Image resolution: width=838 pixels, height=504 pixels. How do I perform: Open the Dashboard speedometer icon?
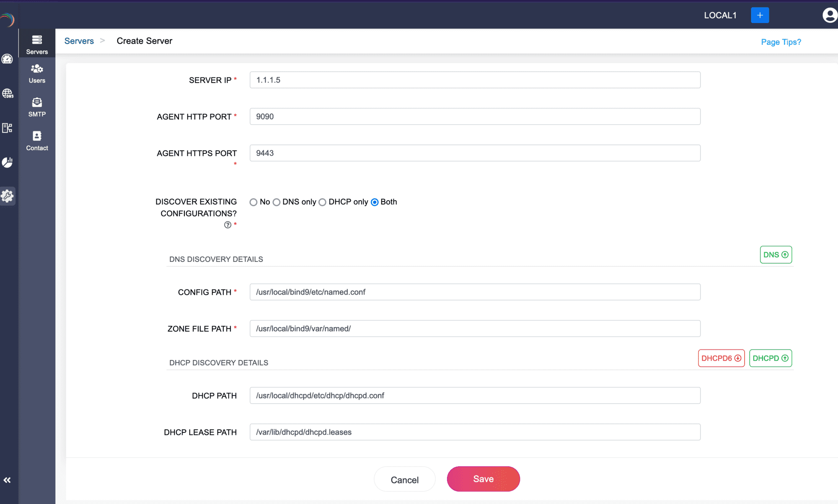(8, 59)
